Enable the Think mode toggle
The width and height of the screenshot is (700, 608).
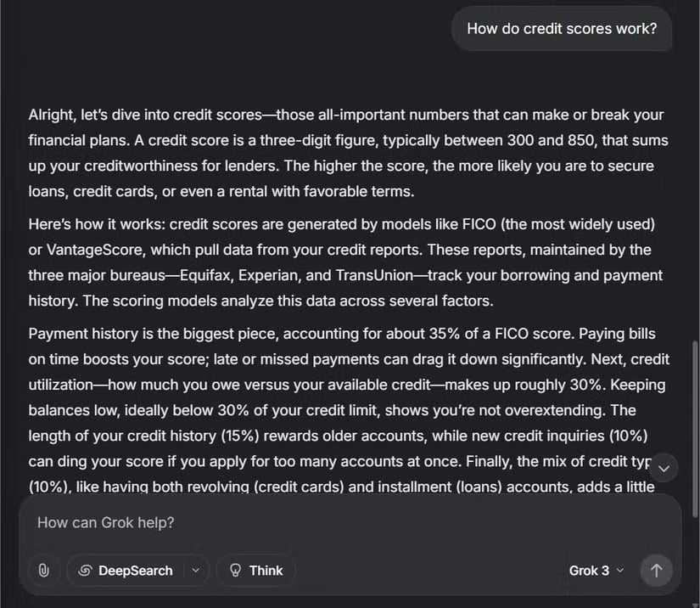tap(255, 571)
